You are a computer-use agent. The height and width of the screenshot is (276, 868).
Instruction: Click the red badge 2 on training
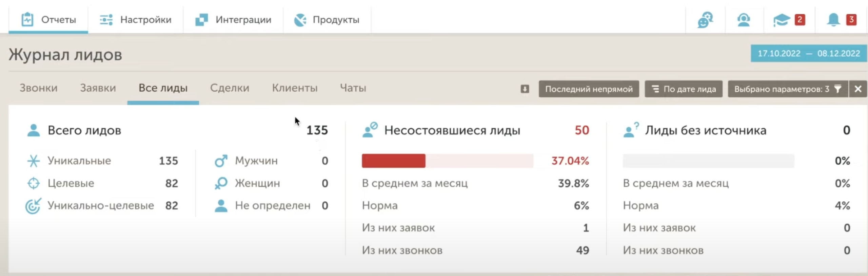[x=800, y=20]
